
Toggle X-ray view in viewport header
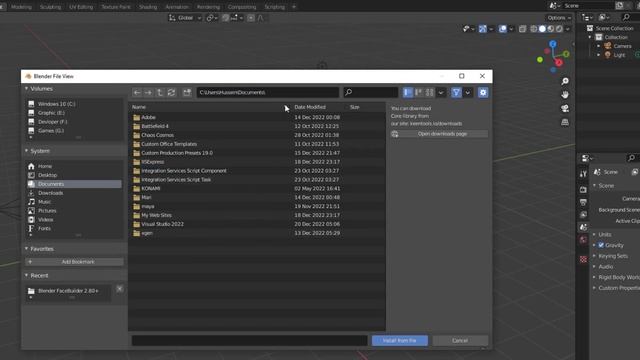coord(522,29)
